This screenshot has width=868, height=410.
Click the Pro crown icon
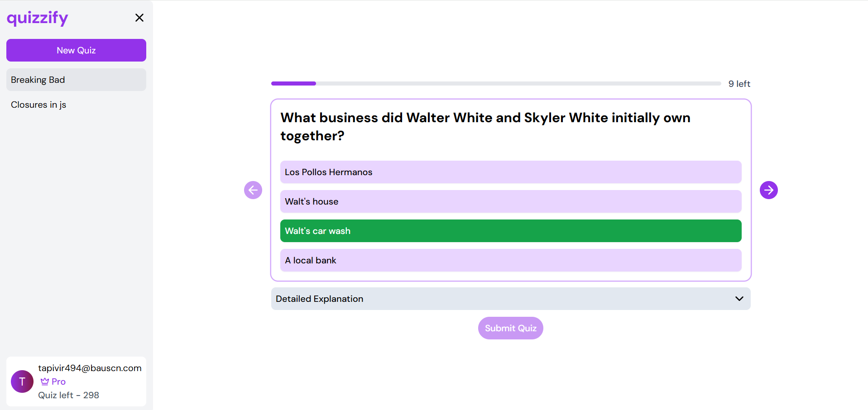tap(45, 381)
